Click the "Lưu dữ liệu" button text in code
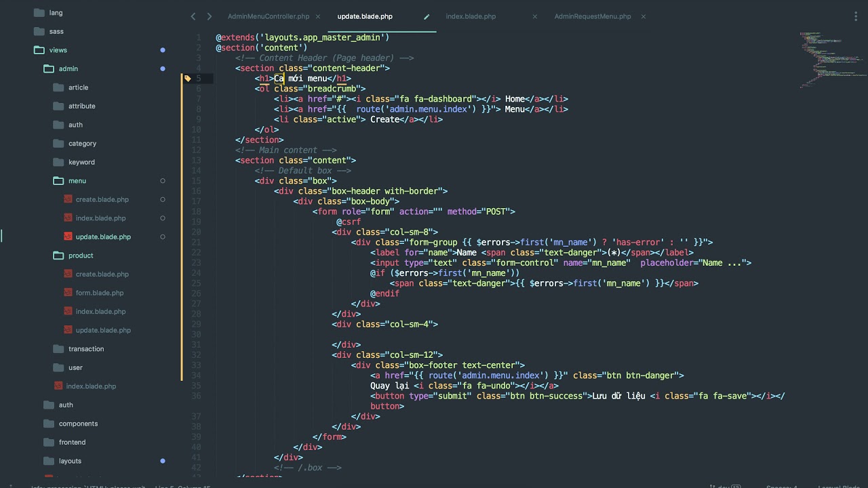Image resolution: width=868 pixels, height=488 pixels. tap(618, 396)
